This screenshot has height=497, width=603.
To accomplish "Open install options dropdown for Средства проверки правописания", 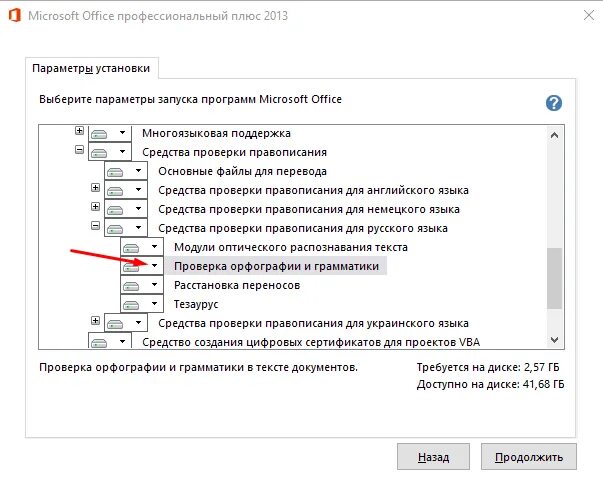I will coord(122,151).
